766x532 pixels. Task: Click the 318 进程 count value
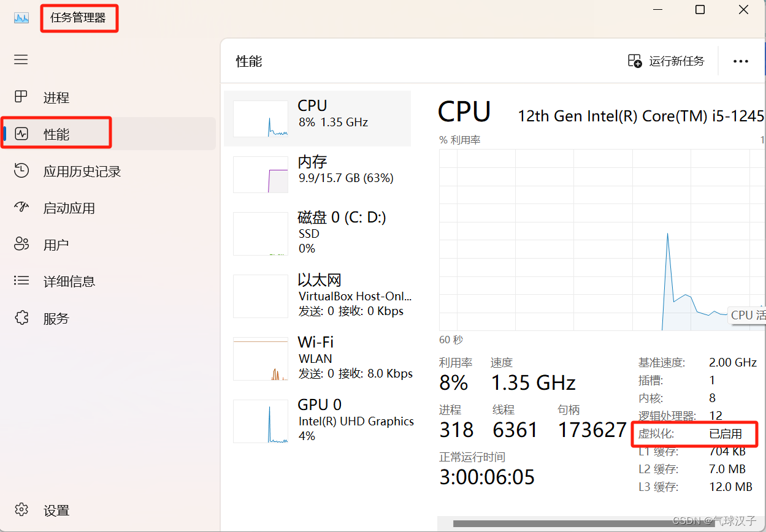pos(456,430)
